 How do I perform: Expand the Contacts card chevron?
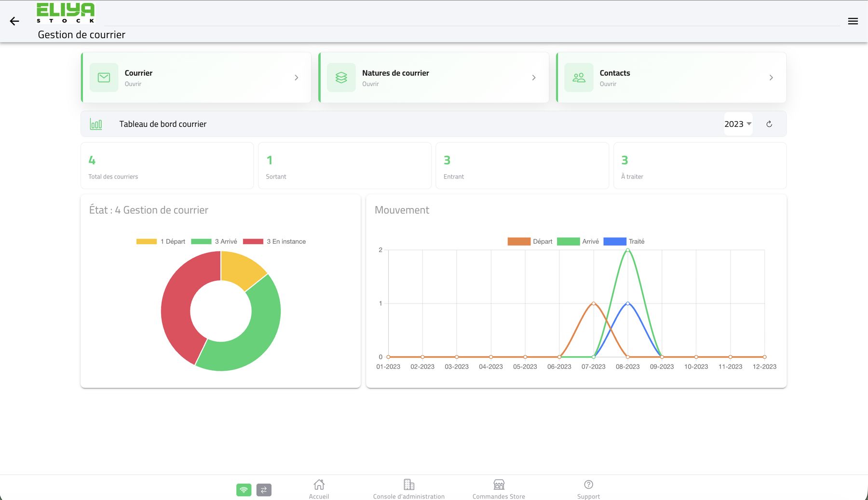tap(771, 77)
